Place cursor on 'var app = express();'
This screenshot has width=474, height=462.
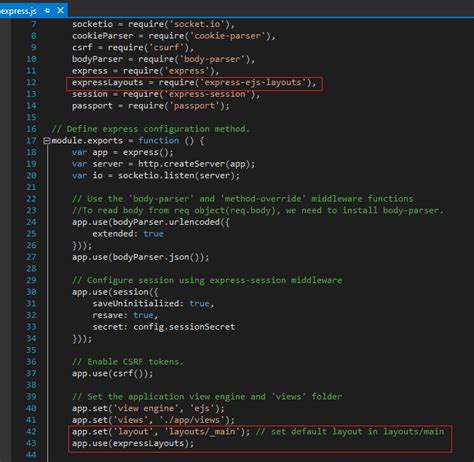pos(123,152)
